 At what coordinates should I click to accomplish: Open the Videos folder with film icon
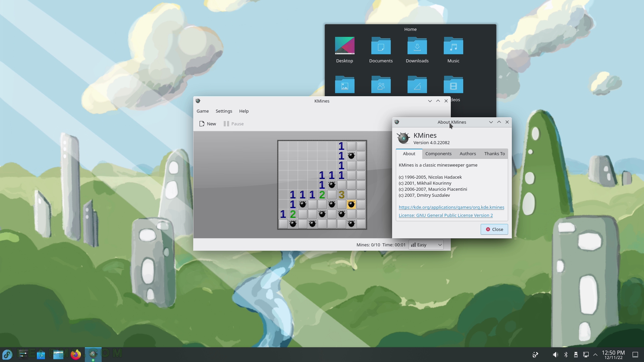click(x=453, y=85)
